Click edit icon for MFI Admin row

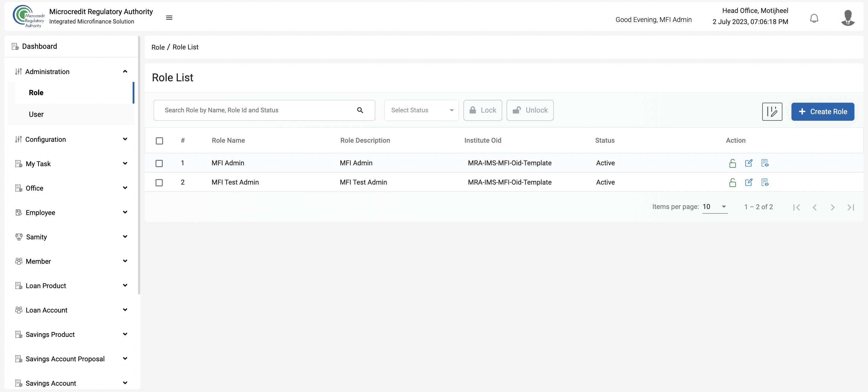[x=748, y=163]
